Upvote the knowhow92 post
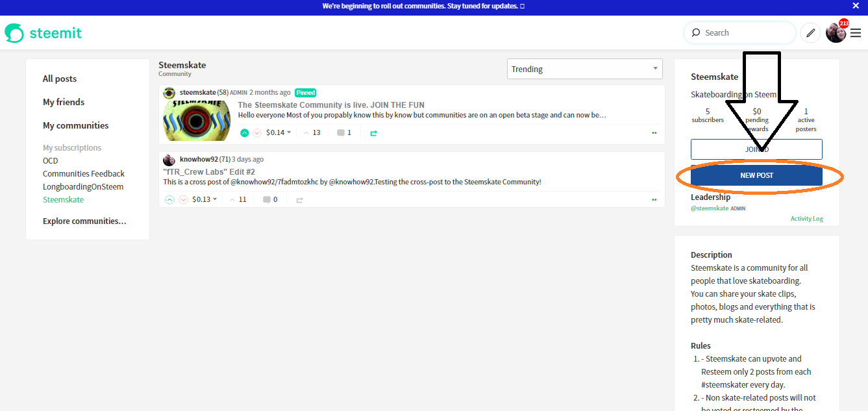868x411 pixels. (169, 200)
